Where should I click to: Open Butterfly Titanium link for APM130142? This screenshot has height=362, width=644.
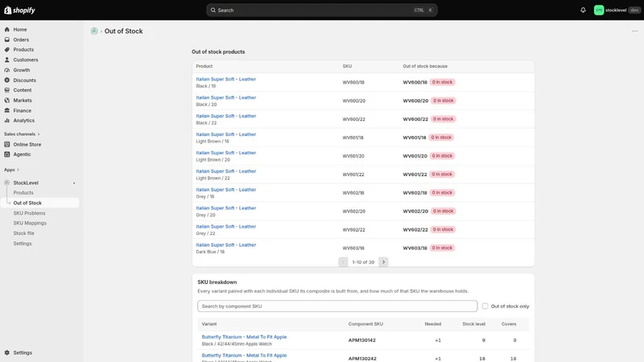click(x=244, y=337)
